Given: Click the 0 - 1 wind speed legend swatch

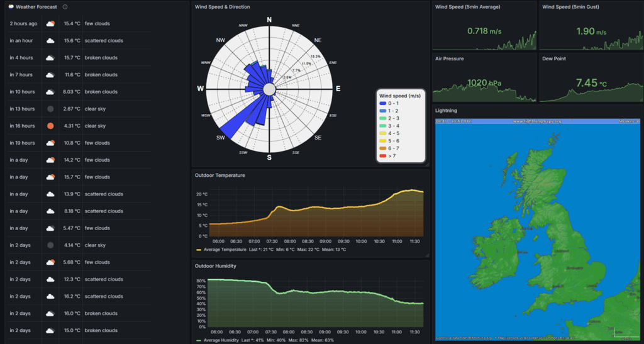Looking at the screenshot, I should pos(383,103).
